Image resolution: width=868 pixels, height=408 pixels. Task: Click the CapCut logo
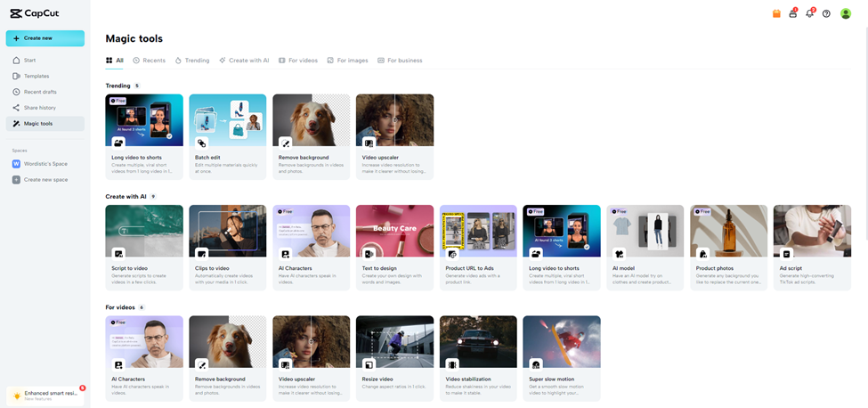(x=35, y=14)
